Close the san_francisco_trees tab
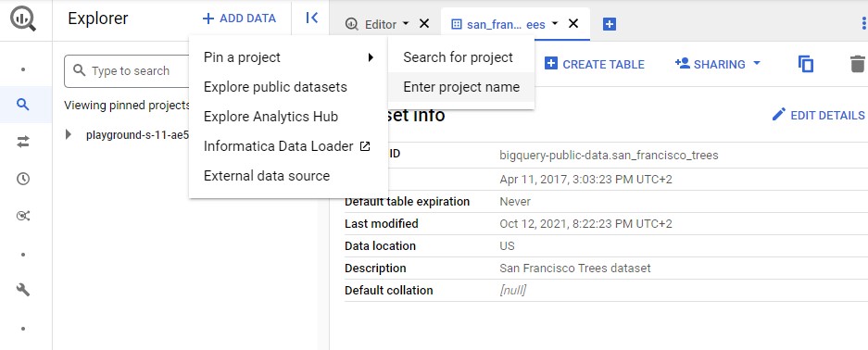The height and width of the screenshot is (350, 868). (x=573, y=24)
